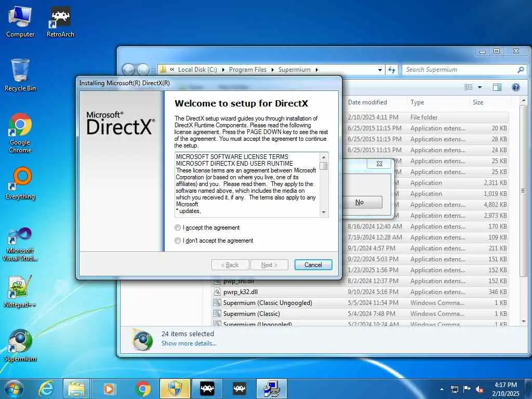Open the Recycle Bin desktop icon

(20, 75)
